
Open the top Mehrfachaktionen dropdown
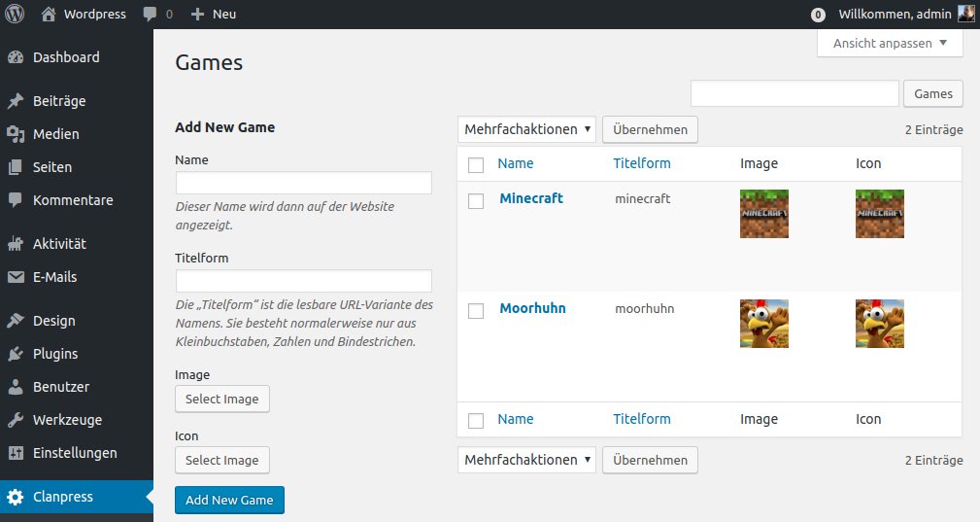point(526,129)
